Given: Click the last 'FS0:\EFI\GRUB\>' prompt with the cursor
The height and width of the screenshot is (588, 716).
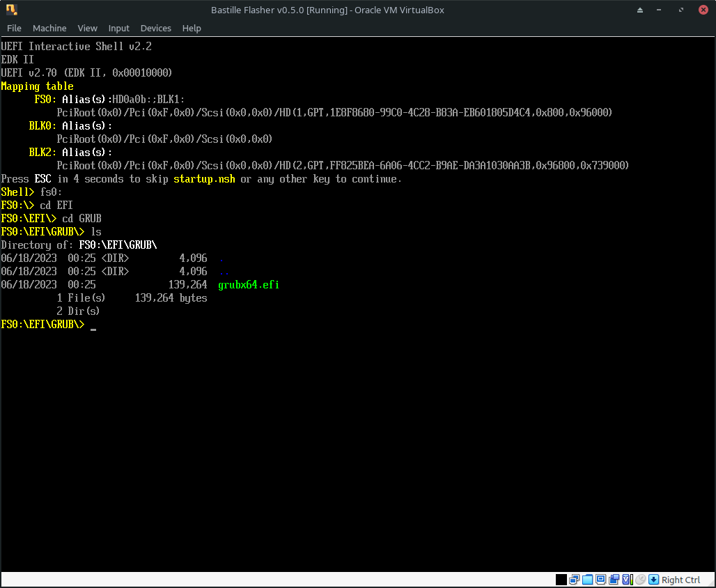Looking at the screenshot, I should (42, 325).
